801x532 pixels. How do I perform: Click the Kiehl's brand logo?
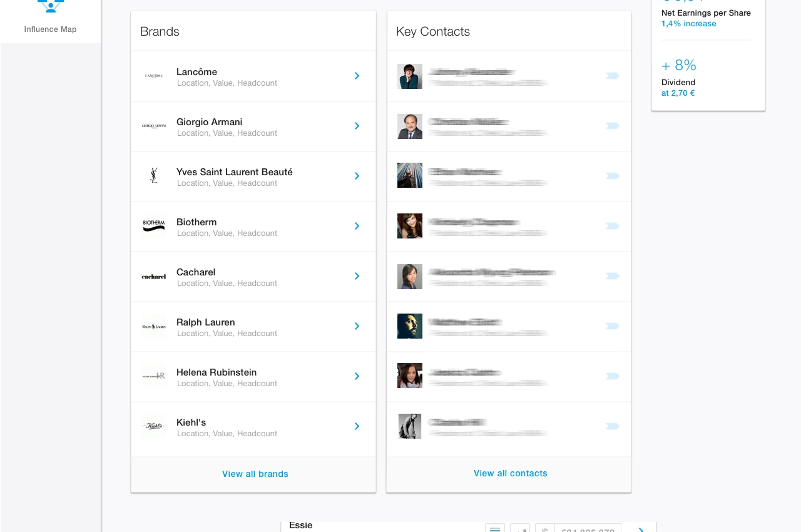point(154,426)
